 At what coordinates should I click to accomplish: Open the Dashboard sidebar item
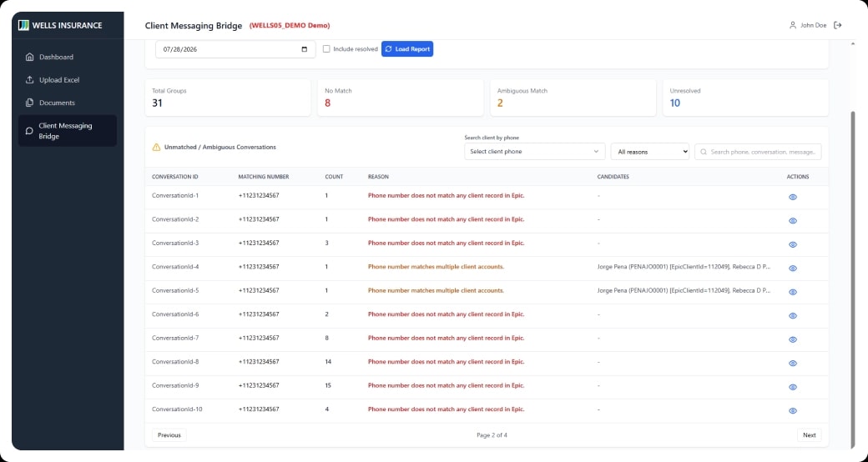tap(67, 57)
